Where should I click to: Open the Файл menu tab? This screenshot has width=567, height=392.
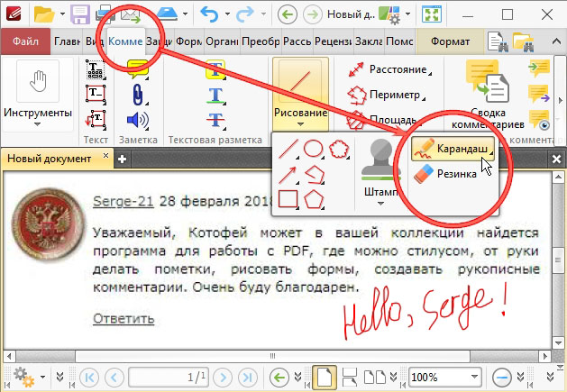[23, 41]
